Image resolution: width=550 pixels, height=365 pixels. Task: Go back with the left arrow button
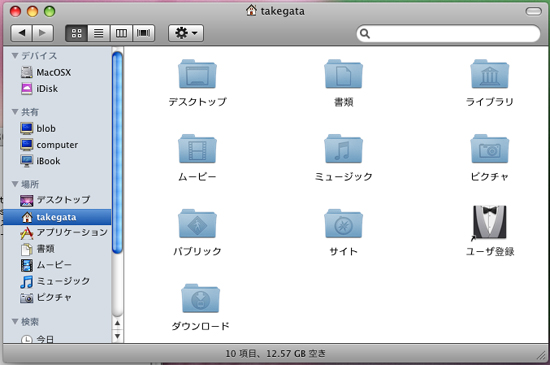(22, 33)
